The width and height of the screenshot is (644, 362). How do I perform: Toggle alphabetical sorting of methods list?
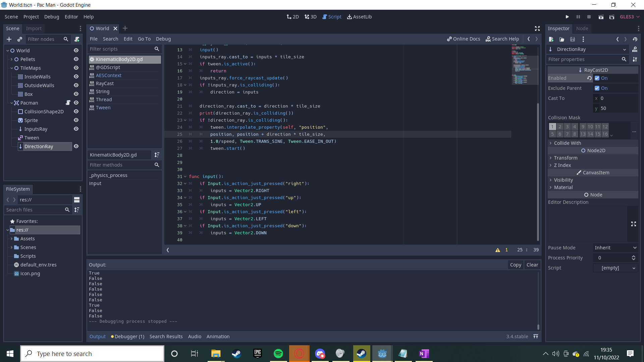(x=157, y=155)
